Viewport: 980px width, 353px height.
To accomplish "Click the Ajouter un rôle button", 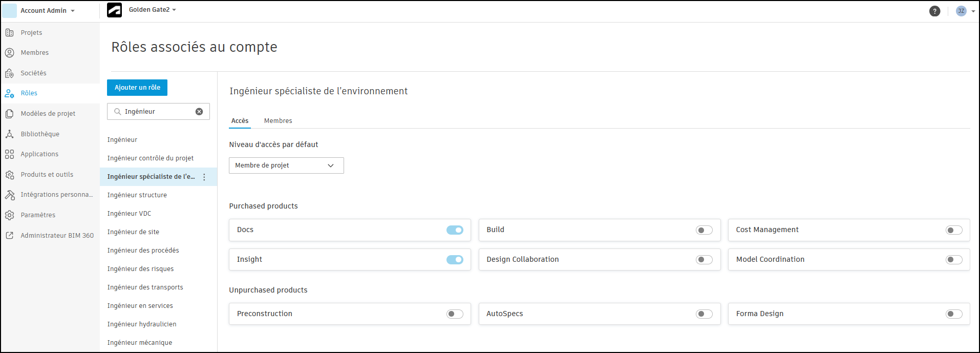I will point(137,88).
